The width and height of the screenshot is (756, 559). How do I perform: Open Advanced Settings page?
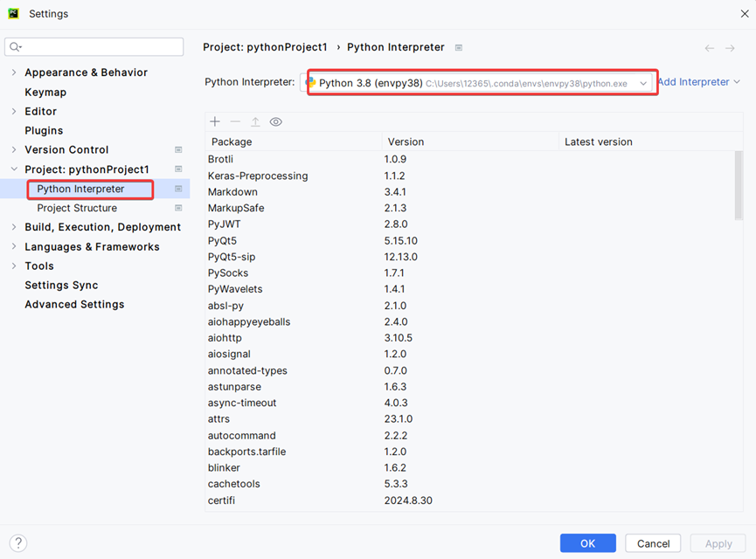coord(74,305)
